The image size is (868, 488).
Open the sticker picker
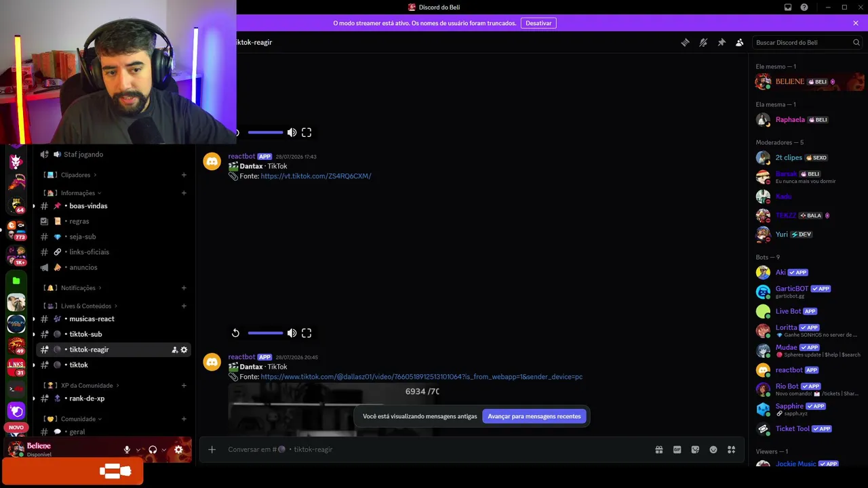click(695, 449)
